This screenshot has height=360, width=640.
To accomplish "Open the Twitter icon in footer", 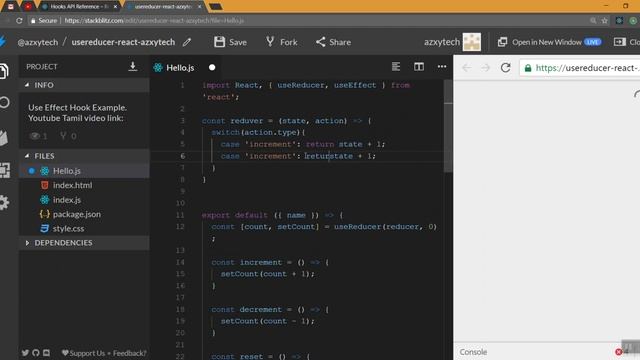I will (x=25, y=353).
